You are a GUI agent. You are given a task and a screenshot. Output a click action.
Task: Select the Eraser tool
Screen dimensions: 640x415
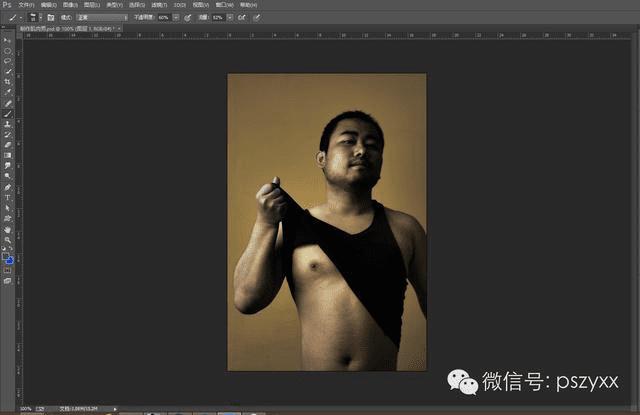click(x=7, y=145)
